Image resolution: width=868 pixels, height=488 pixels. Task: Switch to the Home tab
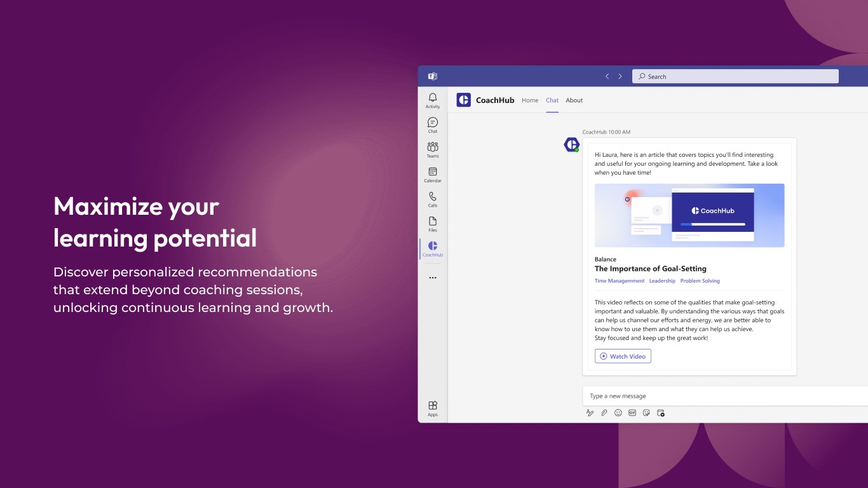coord(530,100)
